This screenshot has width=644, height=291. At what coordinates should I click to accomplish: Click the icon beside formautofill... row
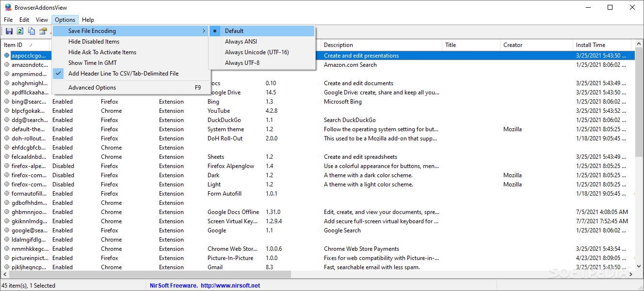(7, 194)
